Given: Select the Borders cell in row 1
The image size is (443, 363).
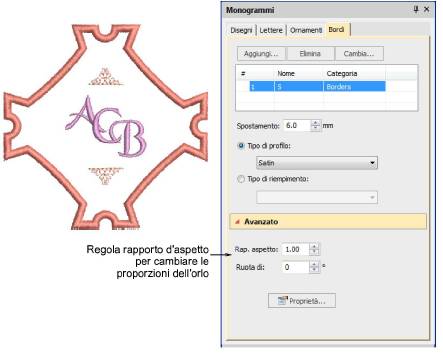Looking at the screenshot, I should [x=354, y=87].
